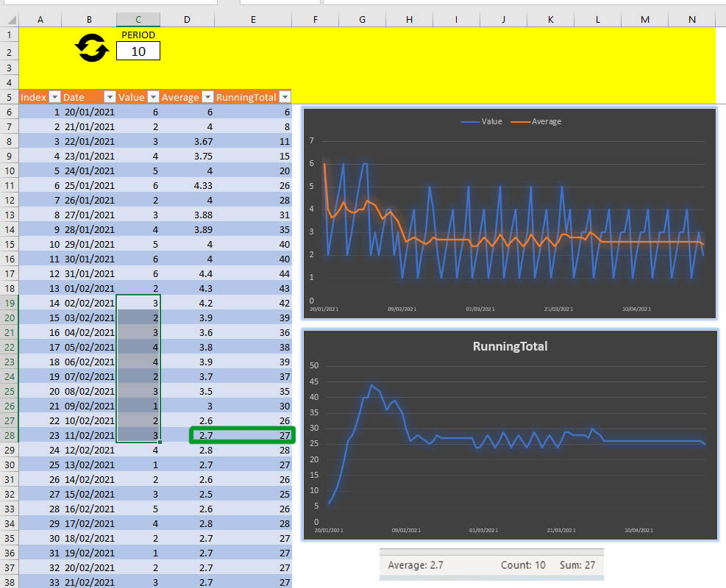Select row 5 header
The image size is (726, 588).
coord(9,96)
